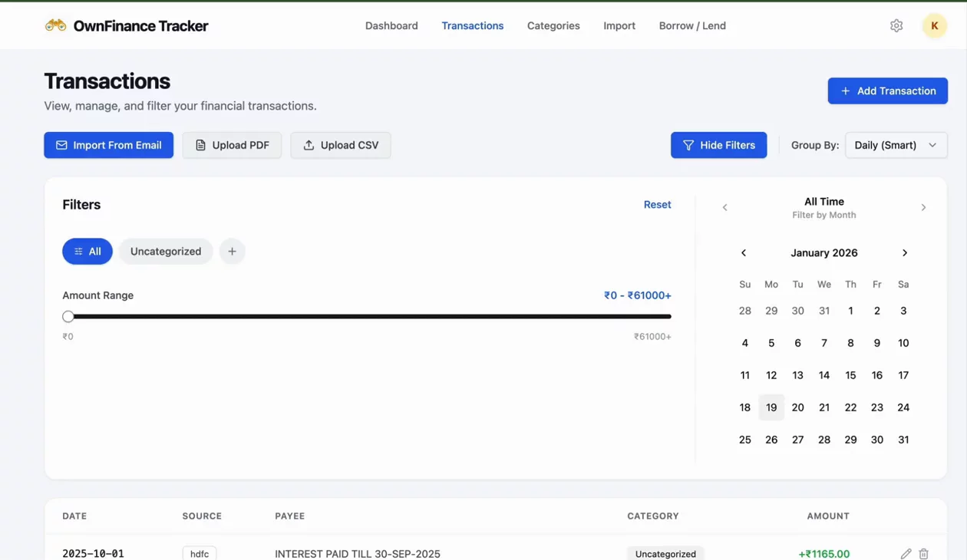
Task: Click Add Transaction button
Action: pyautogui.click(x=887, y=91)
